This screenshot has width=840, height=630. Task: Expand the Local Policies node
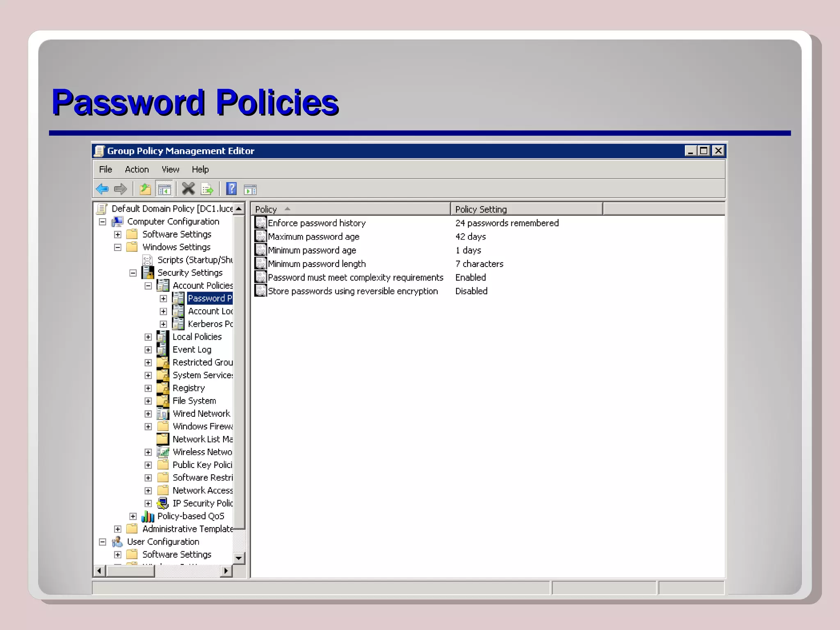tap(148, 337)
